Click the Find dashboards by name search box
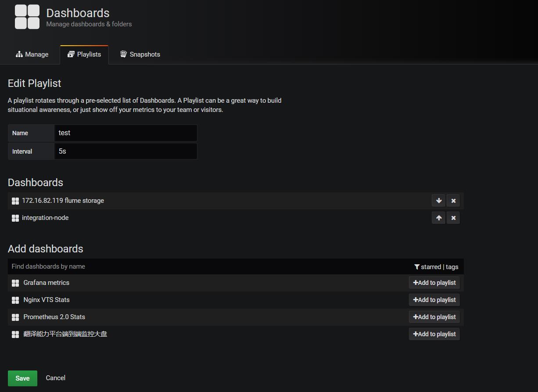 pyautogui.click(x=206, y=266)
